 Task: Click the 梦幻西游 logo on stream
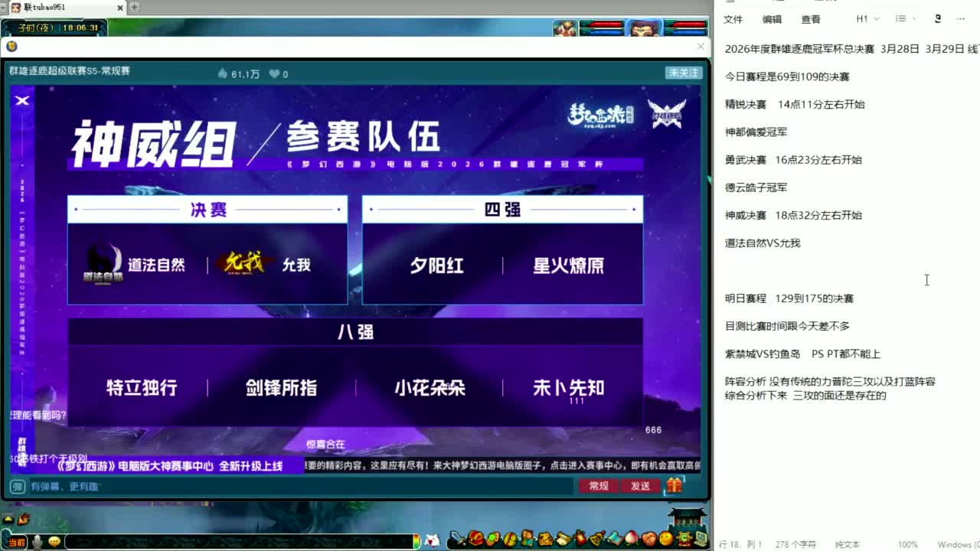[600, 115]
